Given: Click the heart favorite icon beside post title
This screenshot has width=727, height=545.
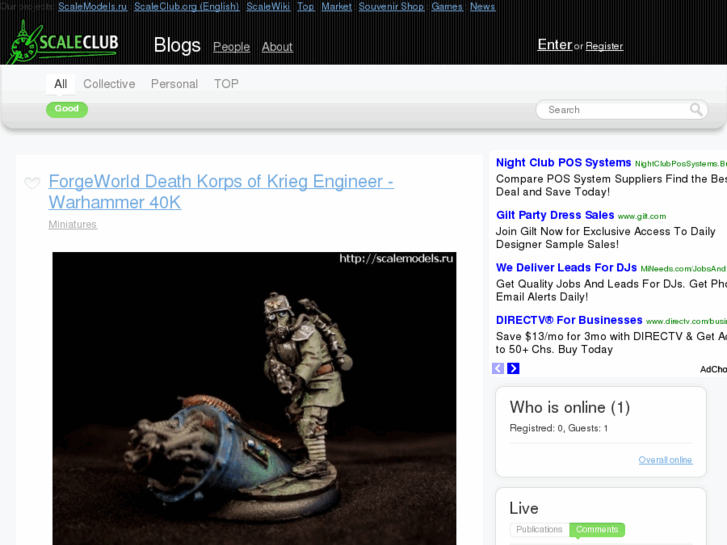Looking at the screenshot, I should tap(32, 183).
